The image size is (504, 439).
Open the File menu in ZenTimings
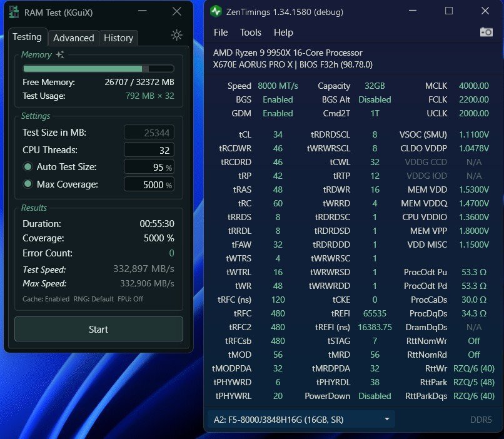(x=221, y=33)
